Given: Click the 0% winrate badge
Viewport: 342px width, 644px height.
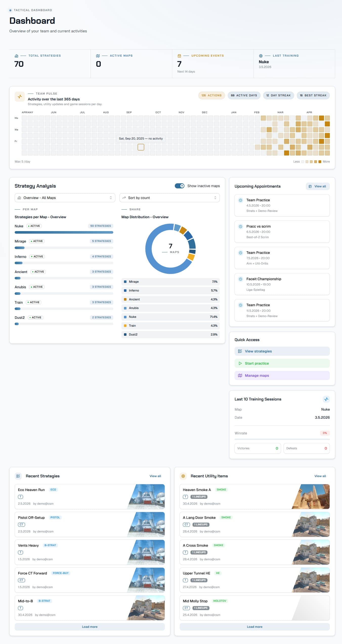Looking at the screenshot, I should click(325, 433).
